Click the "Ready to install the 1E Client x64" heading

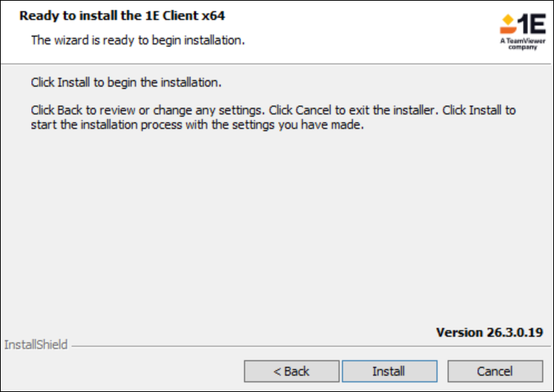[122, 15]
